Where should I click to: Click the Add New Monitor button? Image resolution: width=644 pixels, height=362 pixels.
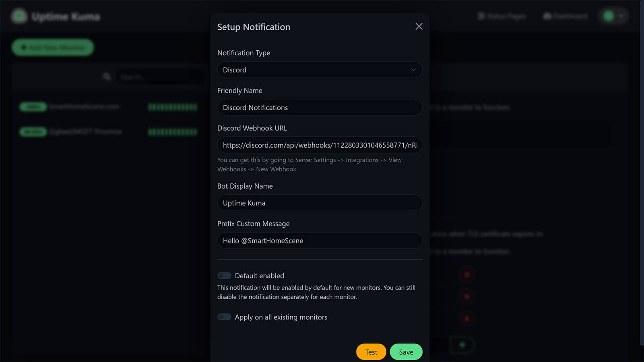click(52, 47)
